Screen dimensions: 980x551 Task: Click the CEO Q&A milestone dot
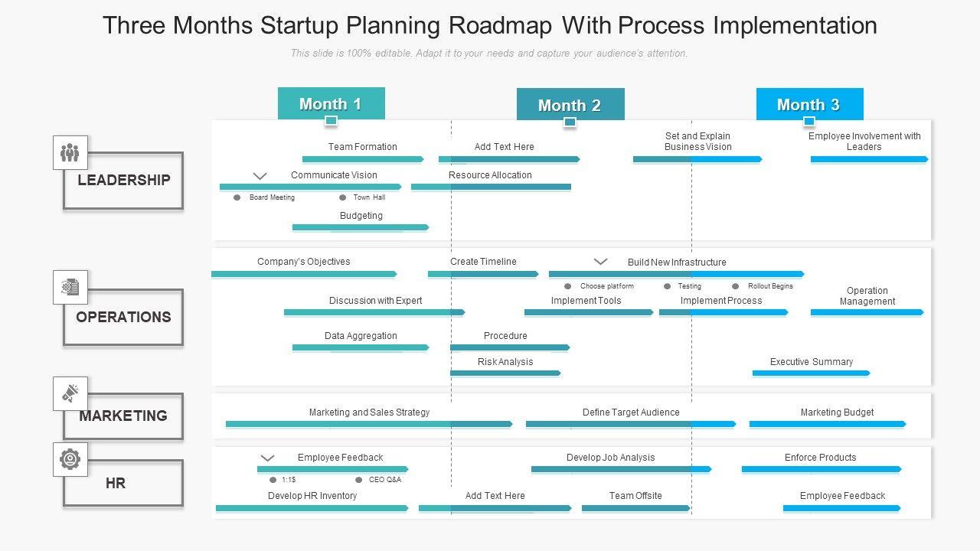(359, 480)
